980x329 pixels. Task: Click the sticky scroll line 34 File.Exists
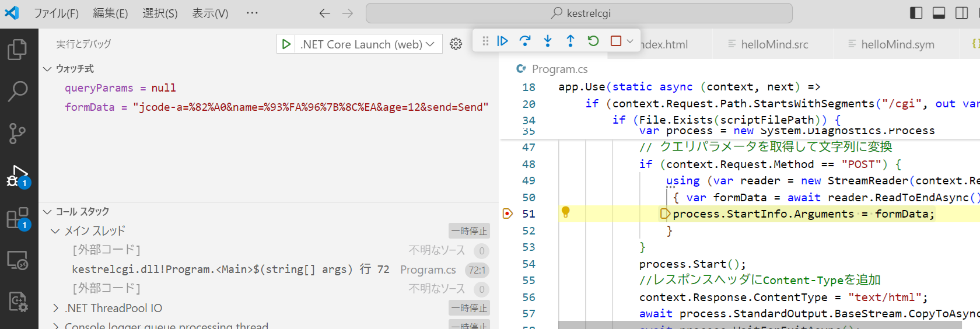click(726, 120)
